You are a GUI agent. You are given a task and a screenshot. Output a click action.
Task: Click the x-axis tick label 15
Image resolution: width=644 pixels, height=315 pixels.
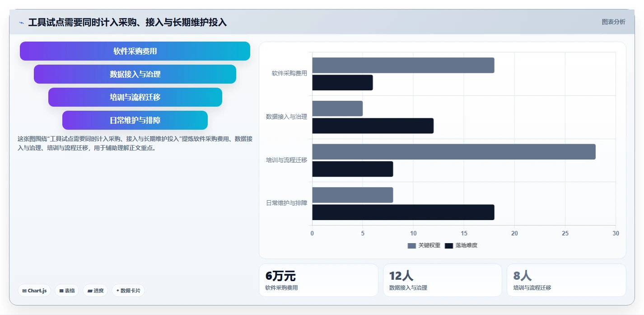tap(464, 233)
